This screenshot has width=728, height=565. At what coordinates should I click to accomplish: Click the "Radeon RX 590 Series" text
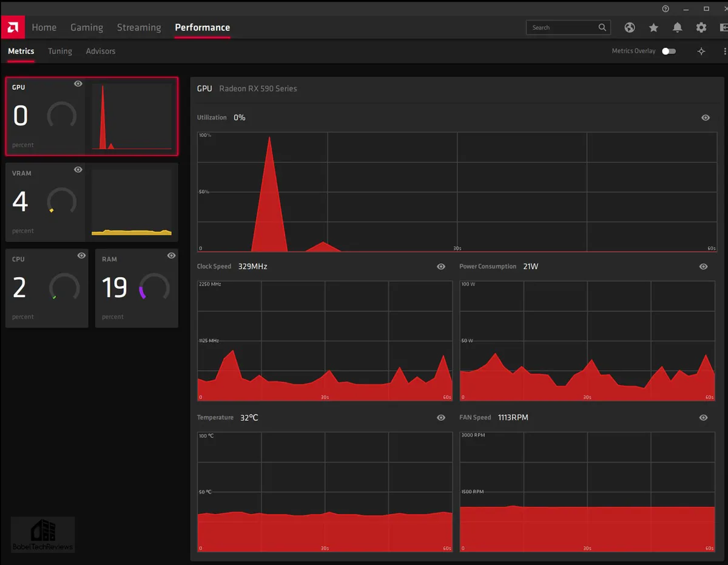click(258, 89)
